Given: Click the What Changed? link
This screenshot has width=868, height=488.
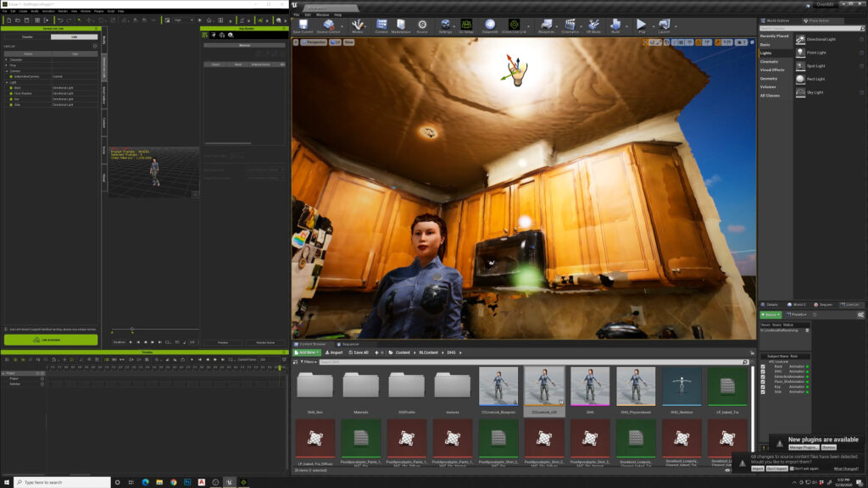Looking at the screenshot, I should 846,469.
